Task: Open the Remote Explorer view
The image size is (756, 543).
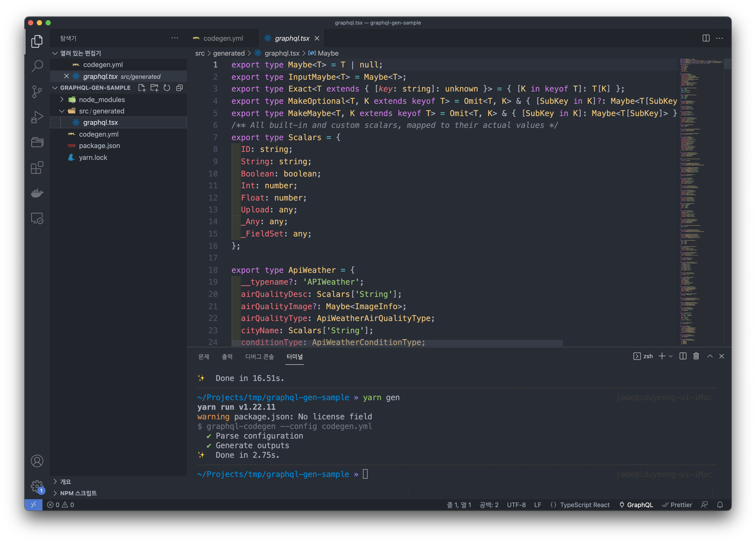Action: (x=37, y=219)
